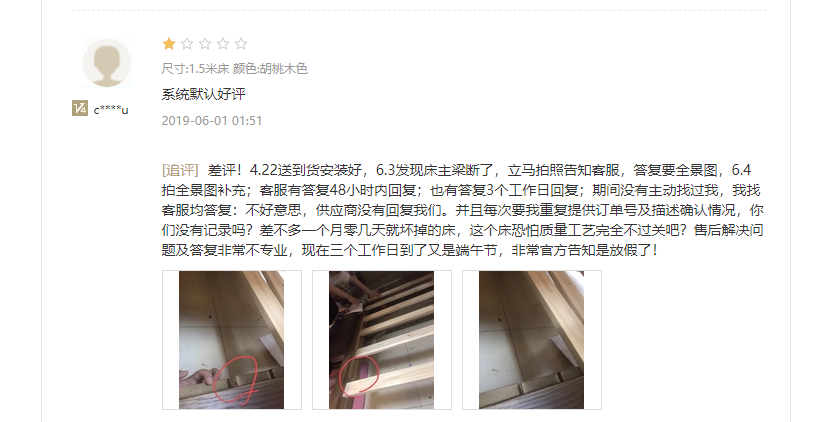Click the [追评] follow-up review tag
The height and width of the screenshot is (422, 813).
click(180, 170)
